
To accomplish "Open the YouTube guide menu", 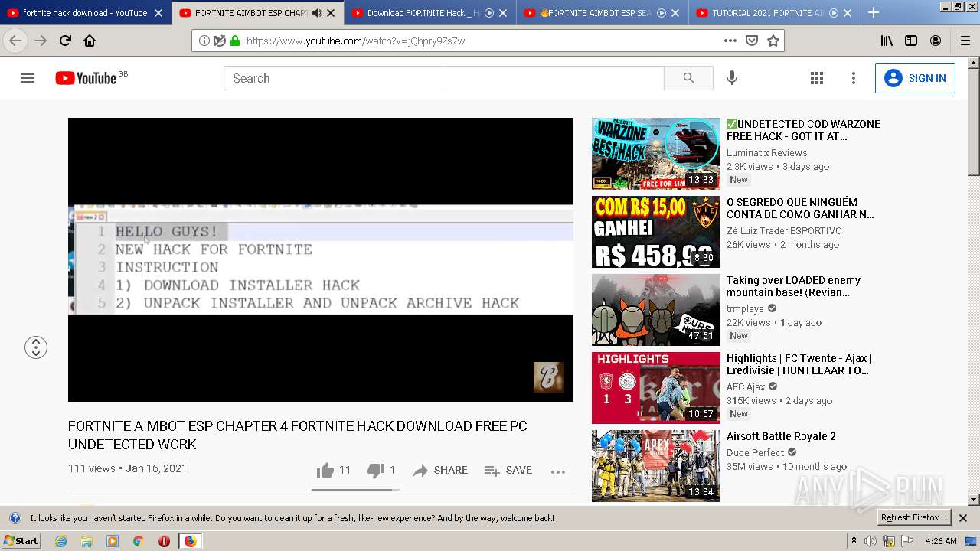I will (28, 78).
